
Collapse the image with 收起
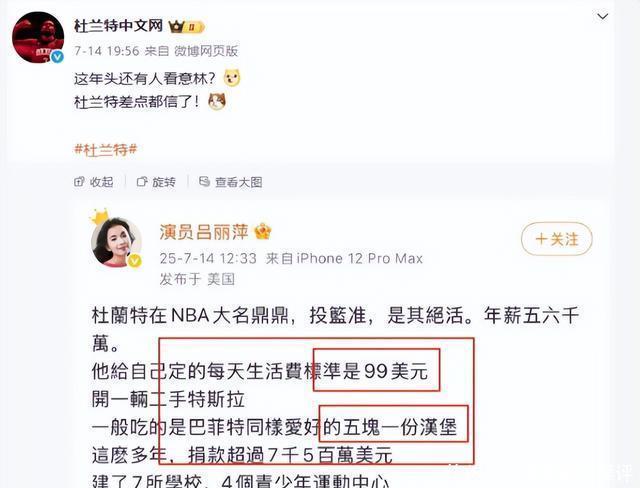point(94,182)
